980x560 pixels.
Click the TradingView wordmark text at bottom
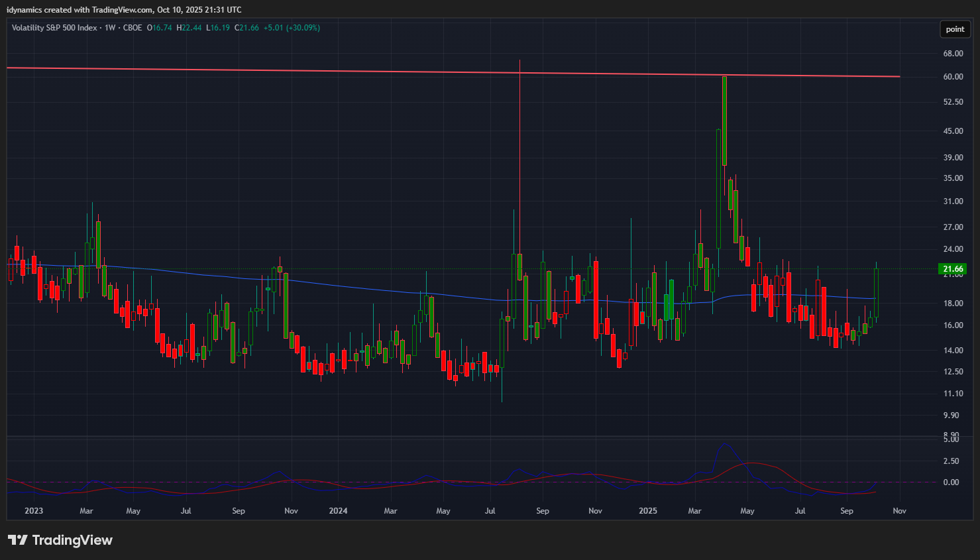(72, 540)
